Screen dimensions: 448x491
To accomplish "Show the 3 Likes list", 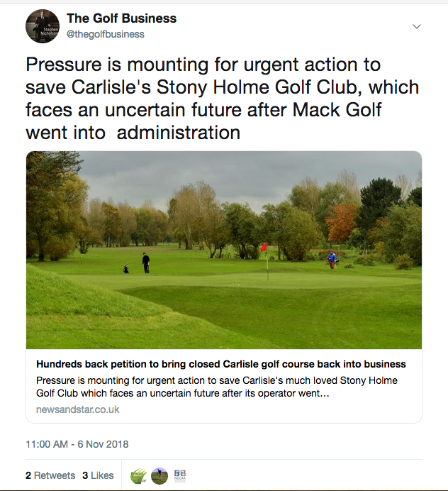I will 98,475.
